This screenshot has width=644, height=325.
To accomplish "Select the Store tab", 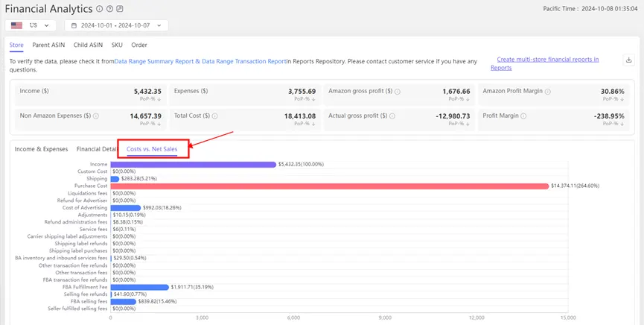I will click(16, 45).
